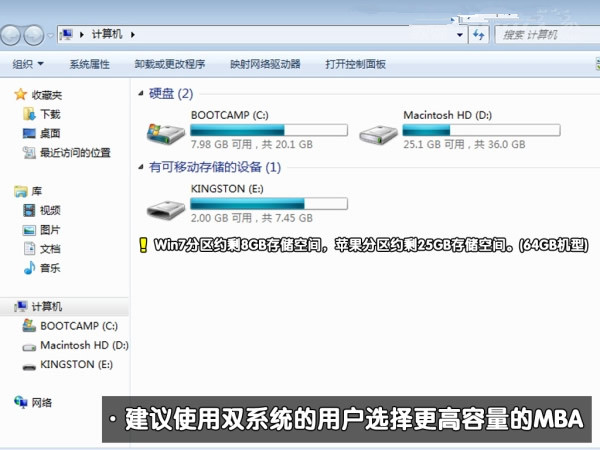The width and height of the screenshot is (600, 450).
Task: Collapse the 硬盘 (2) group
Action: (141, 93)
